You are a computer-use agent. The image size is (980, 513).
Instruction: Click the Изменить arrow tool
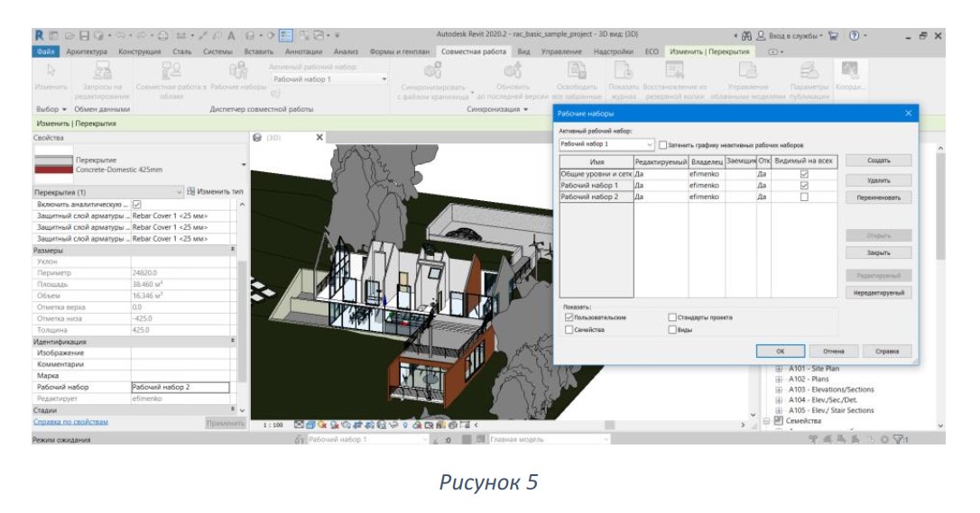[51, 70]
